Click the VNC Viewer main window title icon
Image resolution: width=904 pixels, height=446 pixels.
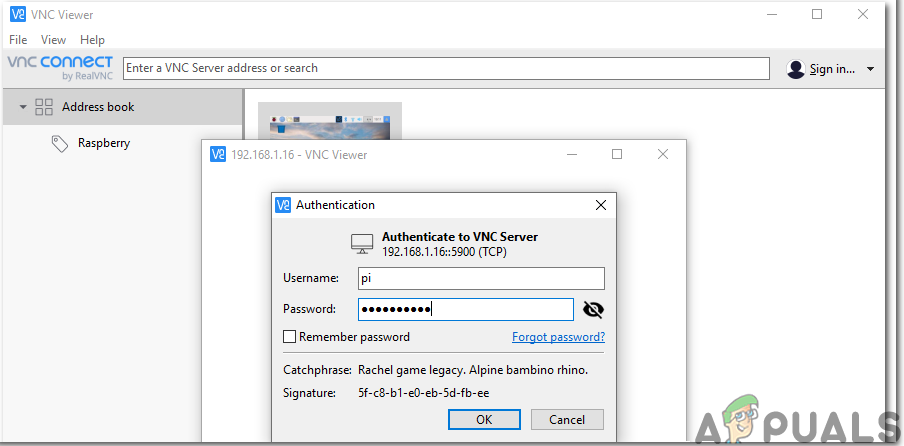[18, 15]
